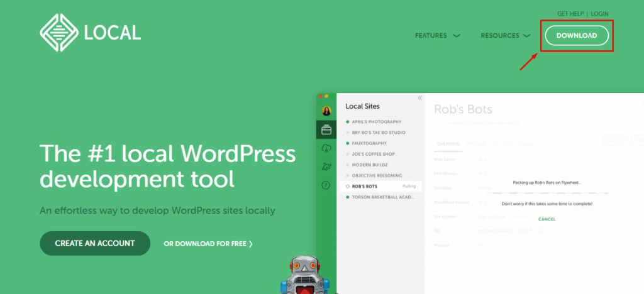This screenshot has height=294, width=644.
Task: Click the help question mark icon
Action: 326,185
